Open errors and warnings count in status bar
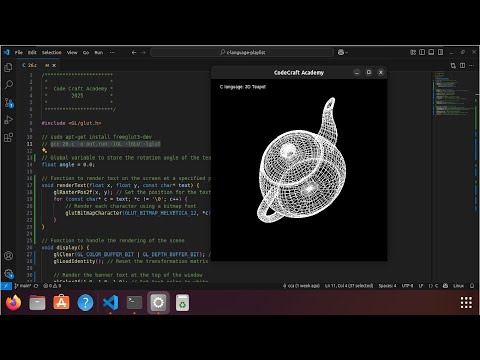 pos(52,286)
